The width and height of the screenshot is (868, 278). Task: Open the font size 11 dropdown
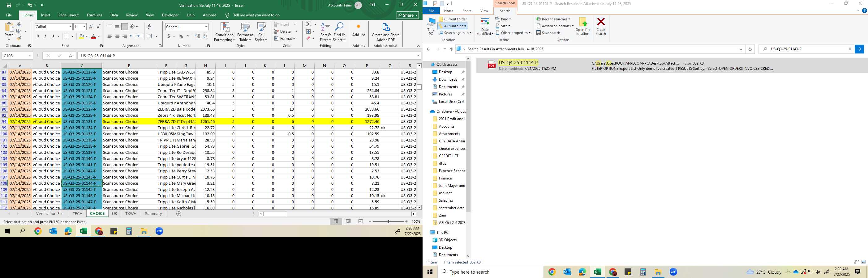coord(84,27)
